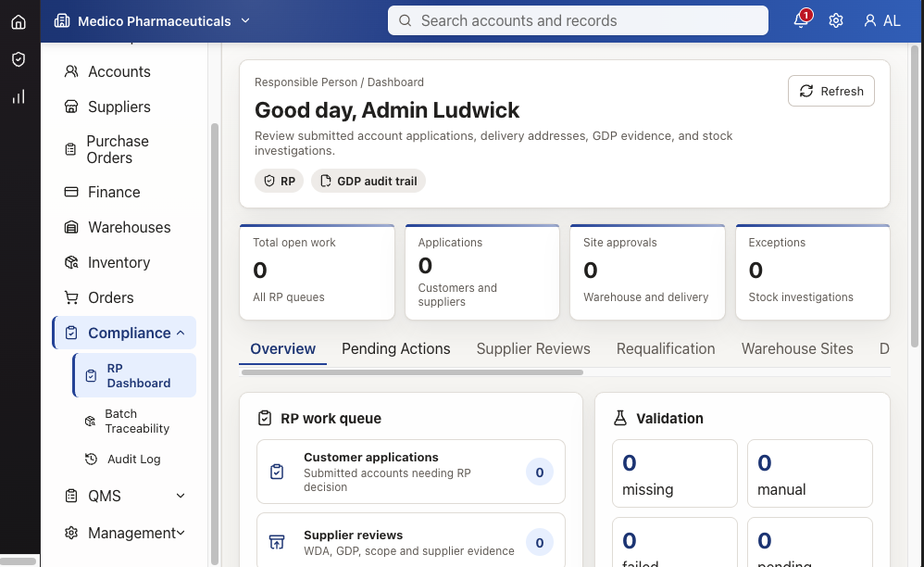Switch to the Requalification tab
Viewport: 924px width, 567px height.
[x=666, y=349]
